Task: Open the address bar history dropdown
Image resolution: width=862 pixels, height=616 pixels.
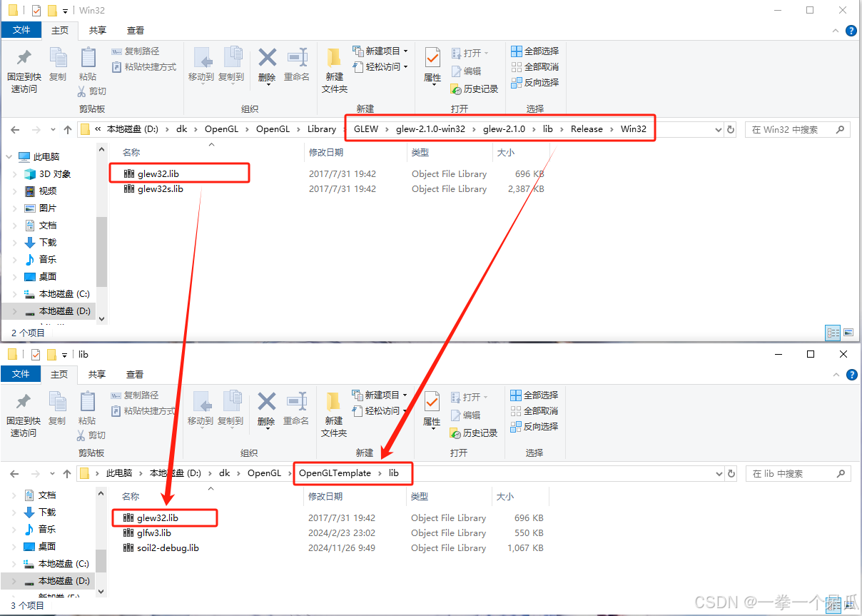Action: (719, 129)
